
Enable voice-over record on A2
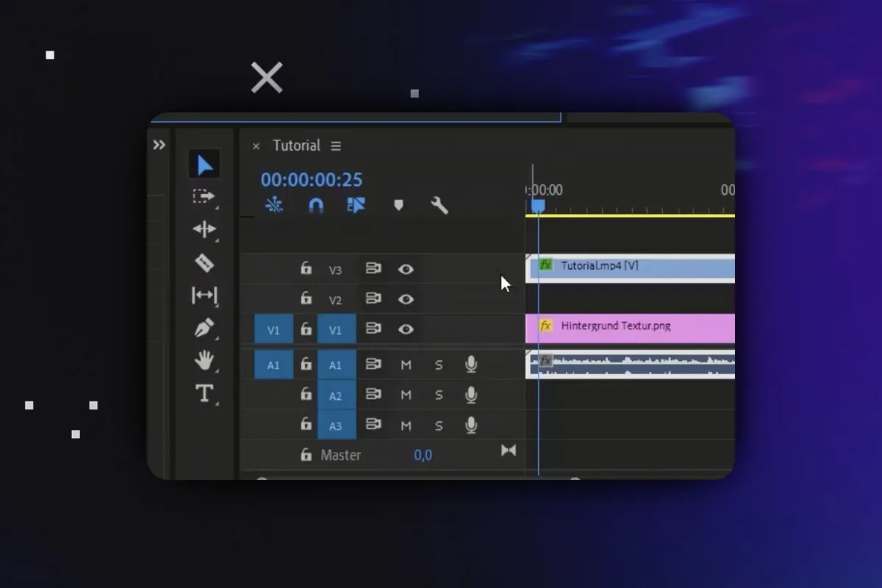[471, 395]
